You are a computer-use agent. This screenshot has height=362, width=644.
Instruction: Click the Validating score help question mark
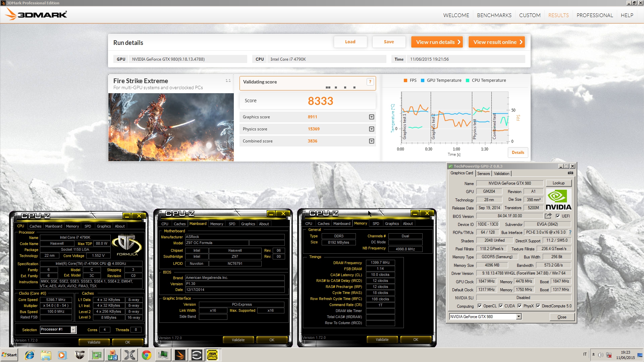point(370,82)
